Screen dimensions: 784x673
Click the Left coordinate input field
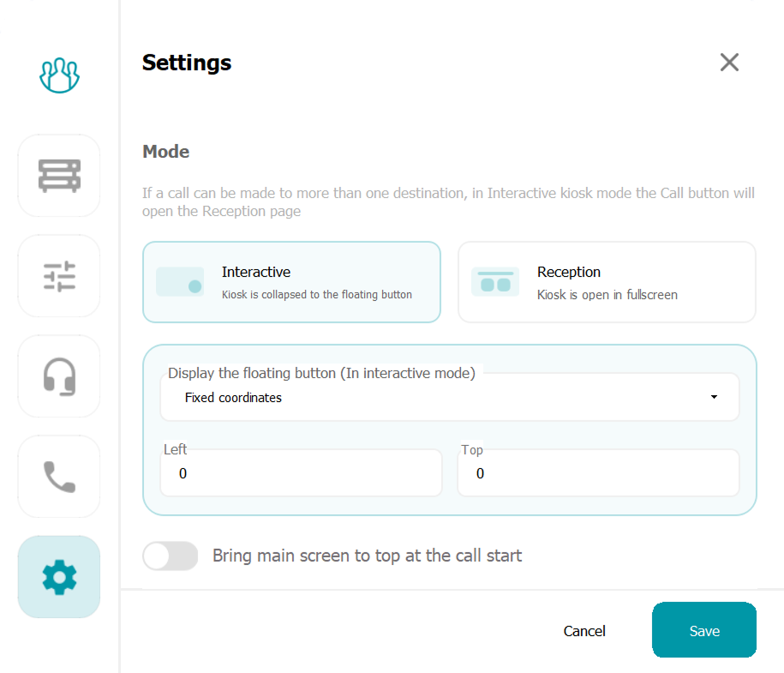(301, 473)
